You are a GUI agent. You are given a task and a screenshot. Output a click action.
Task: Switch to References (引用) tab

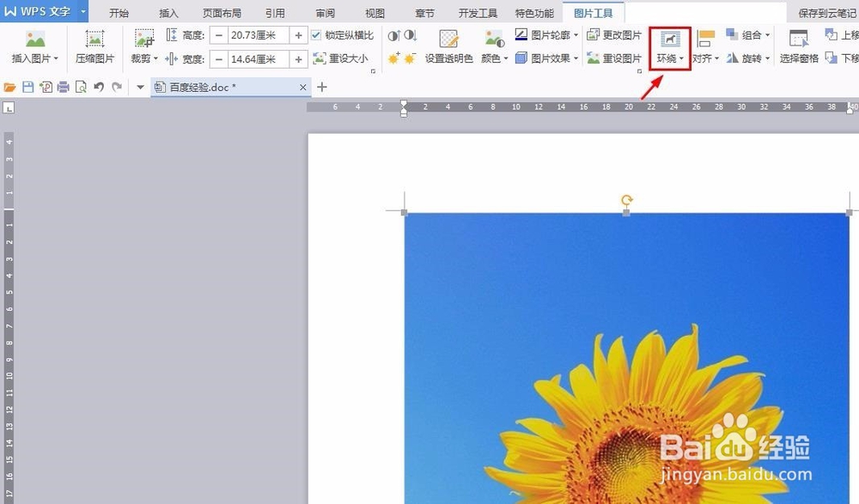point(275,13)
